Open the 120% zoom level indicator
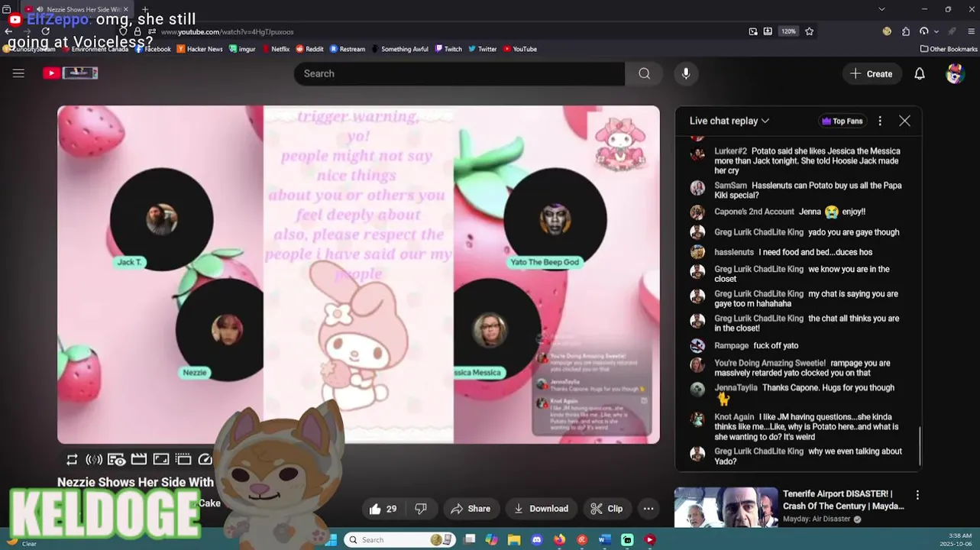 [788, 31]
